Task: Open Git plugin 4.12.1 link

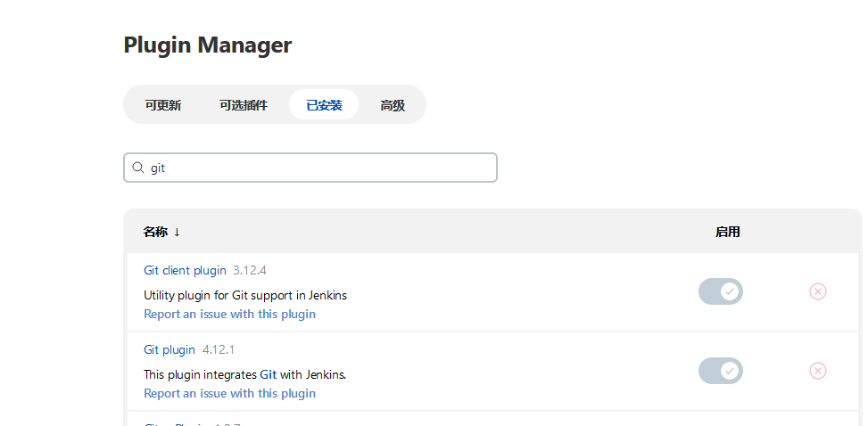Action: click(169, 349)
